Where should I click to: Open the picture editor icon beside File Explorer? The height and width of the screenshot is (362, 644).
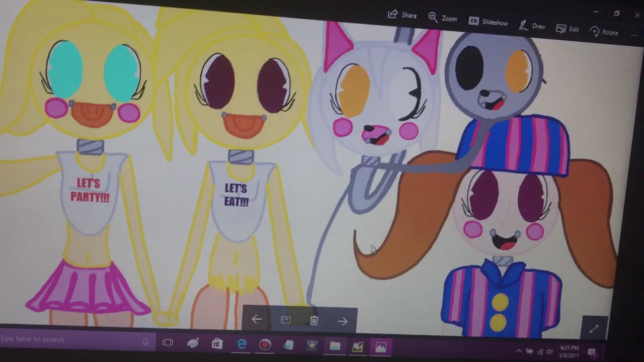click(x=358, y=347)
